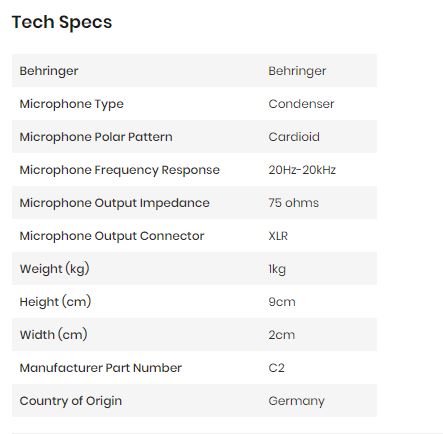
Task: Click the 75 ohms value
Action: tap(293, 203)
